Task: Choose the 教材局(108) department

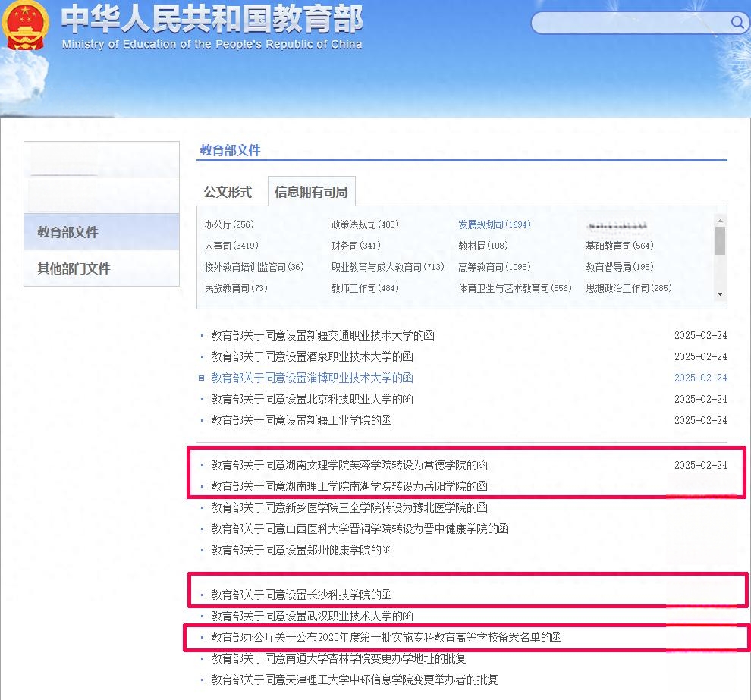Action: point(482,246)
